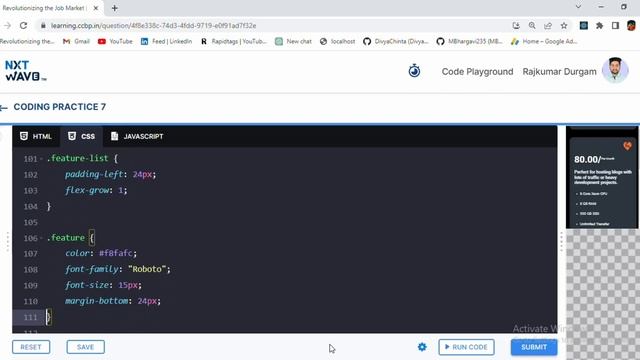Collapse the .feature-list rule fold arrow
Viewport: 640px width, 360px height.
pyautogui.click(x=42, y=159)
